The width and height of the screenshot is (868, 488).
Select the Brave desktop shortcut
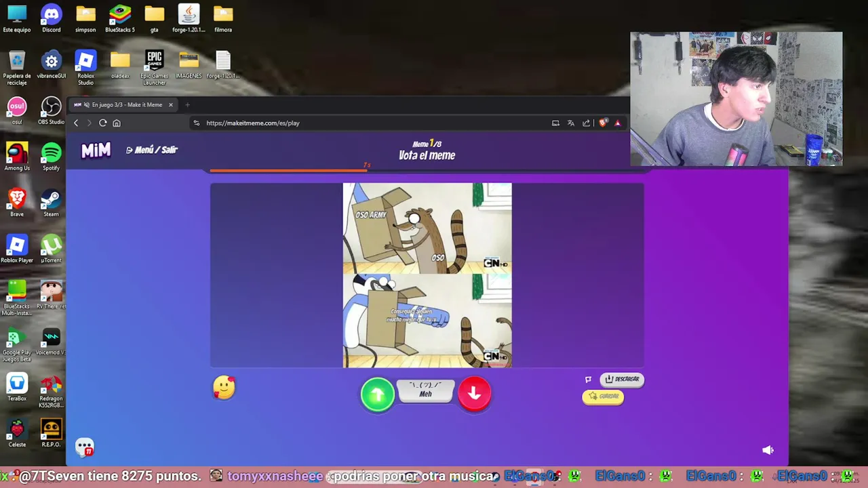[x=17, y=203]
